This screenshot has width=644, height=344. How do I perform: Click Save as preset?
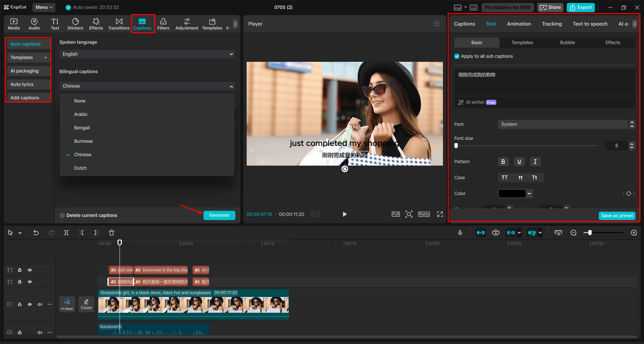[x=616, y=215]
